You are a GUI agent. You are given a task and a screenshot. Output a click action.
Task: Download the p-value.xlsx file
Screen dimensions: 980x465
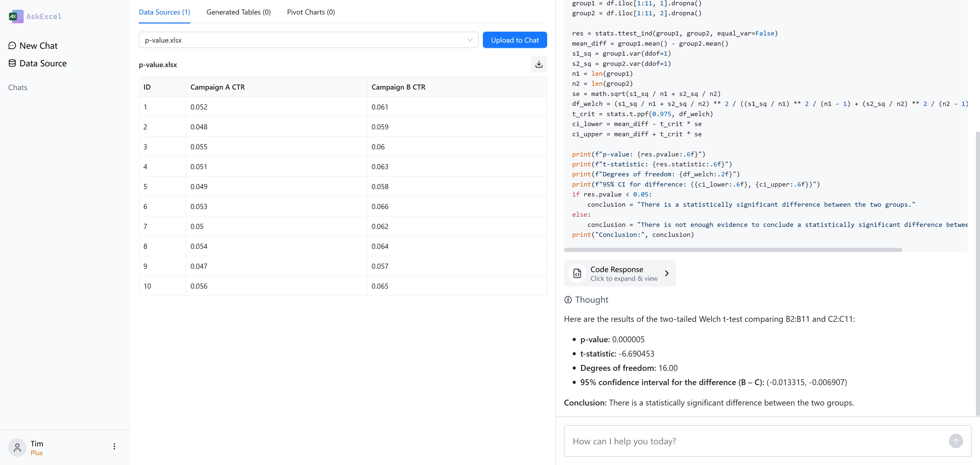(x=539, y=65)
